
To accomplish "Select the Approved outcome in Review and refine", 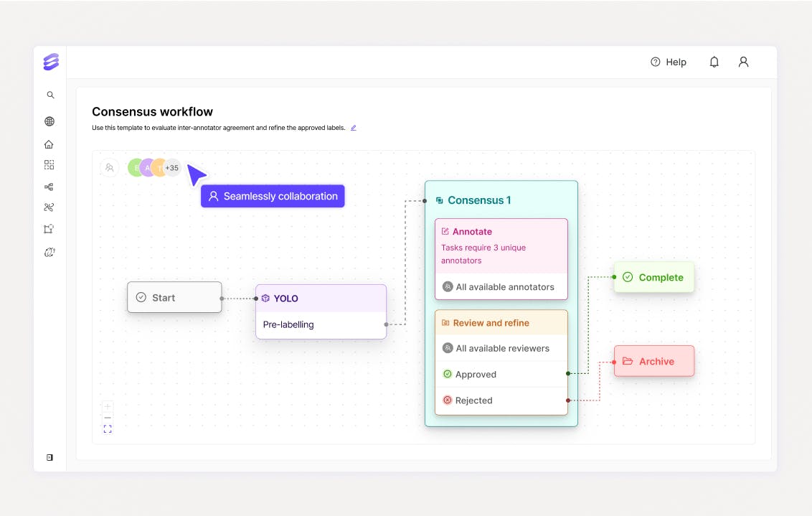I will (475, 374).
